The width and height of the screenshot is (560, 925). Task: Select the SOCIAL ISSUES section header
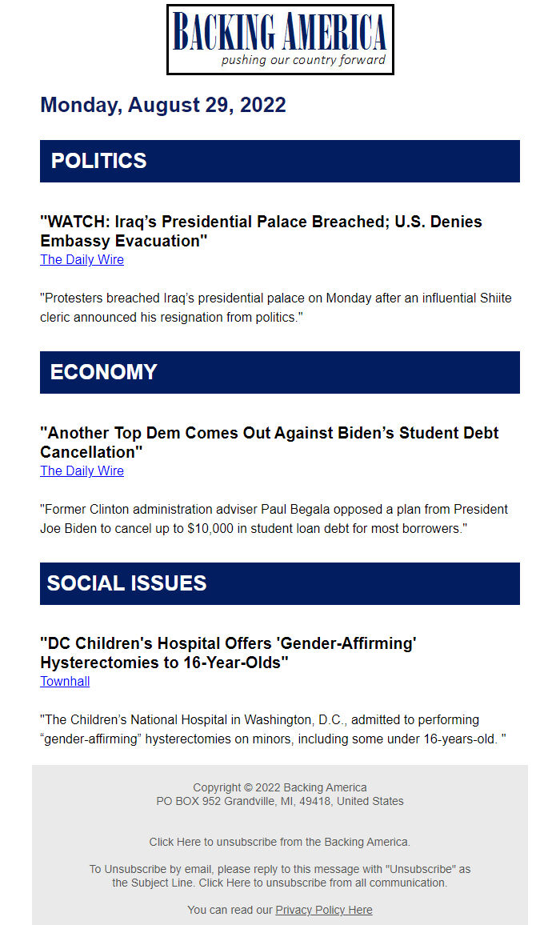pos(280,583)
